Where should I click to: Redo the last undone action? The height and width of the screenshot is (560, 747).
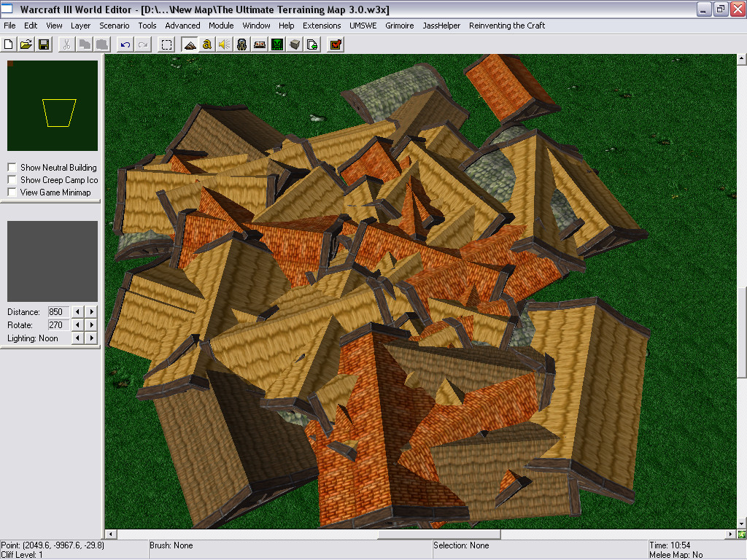click(143, 44)
